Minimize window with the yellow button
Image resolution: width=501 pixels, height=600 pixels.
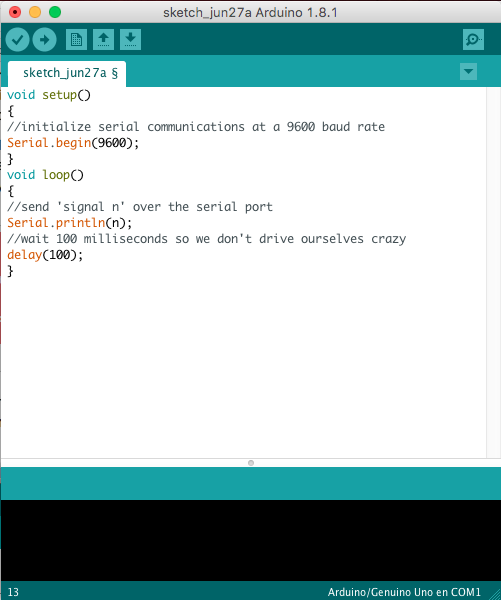tap(35, 12)
